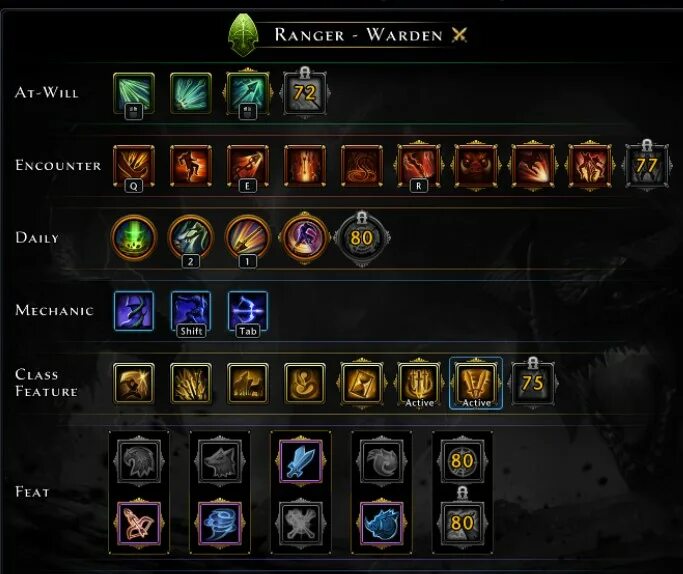Pick the daily power bound to key 1
The image size is (683, 574).
point(247,238)
